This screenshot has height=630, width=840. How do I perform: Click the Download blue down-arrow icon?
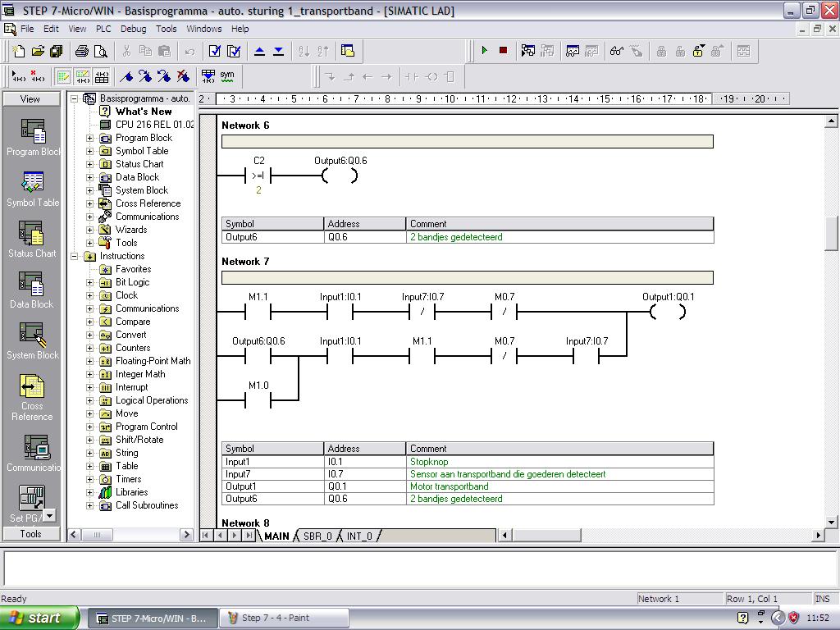[278, 51]
